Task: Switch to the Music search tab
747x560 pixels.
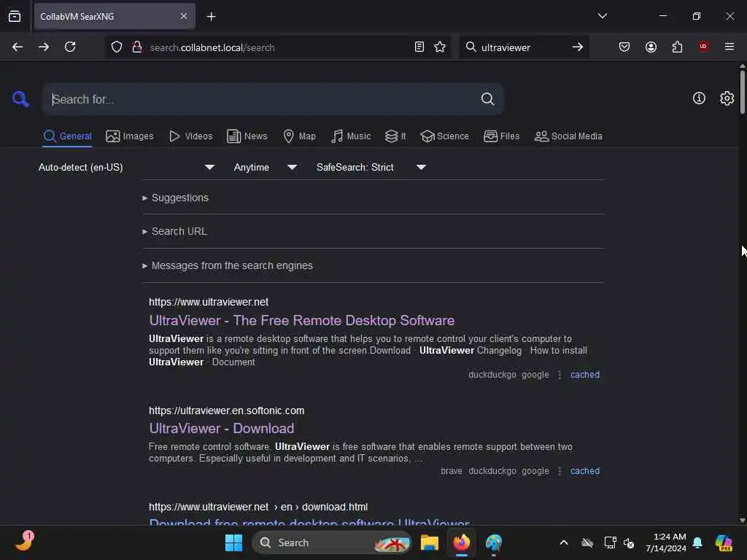Action: pyautogui.click(x=351, y=136)
